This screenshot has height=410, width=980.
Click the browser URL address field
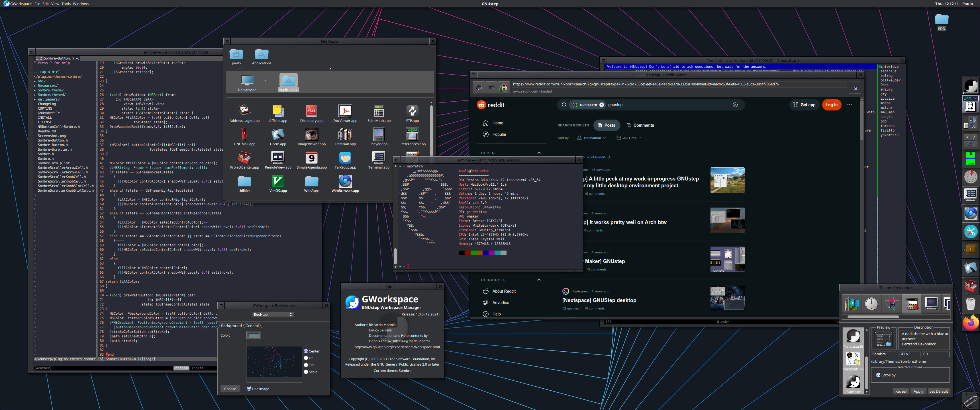[x=679, y=84]
